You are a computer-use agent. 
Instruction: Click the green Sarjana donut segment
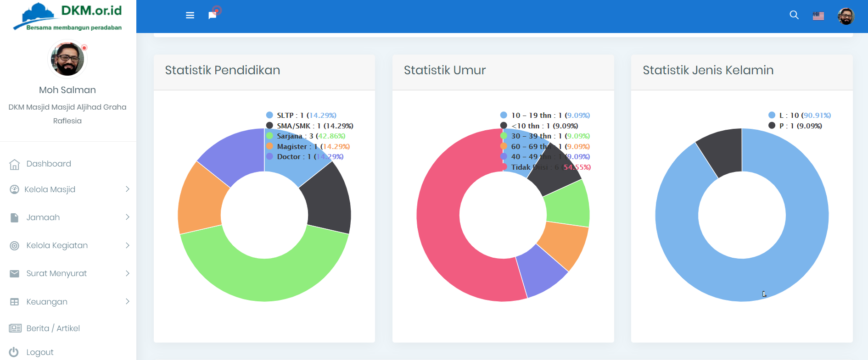264,275
